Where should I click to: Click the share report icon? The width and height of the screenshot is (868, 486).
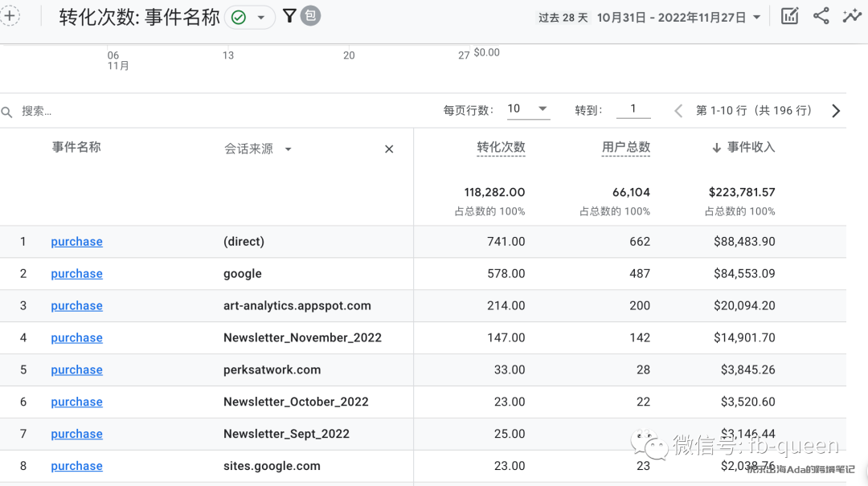click(x=821, y=16)
